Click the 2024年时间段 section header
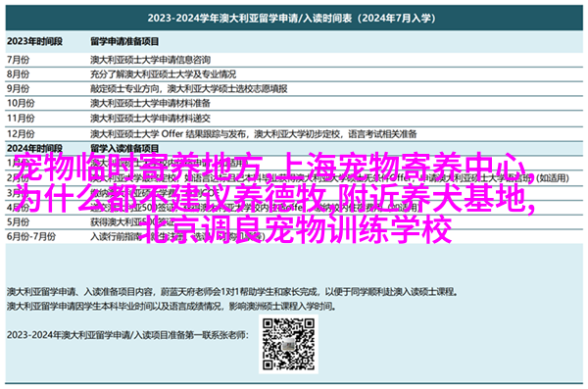This screenshot has height=389, width=588. [x=34, y=148]
